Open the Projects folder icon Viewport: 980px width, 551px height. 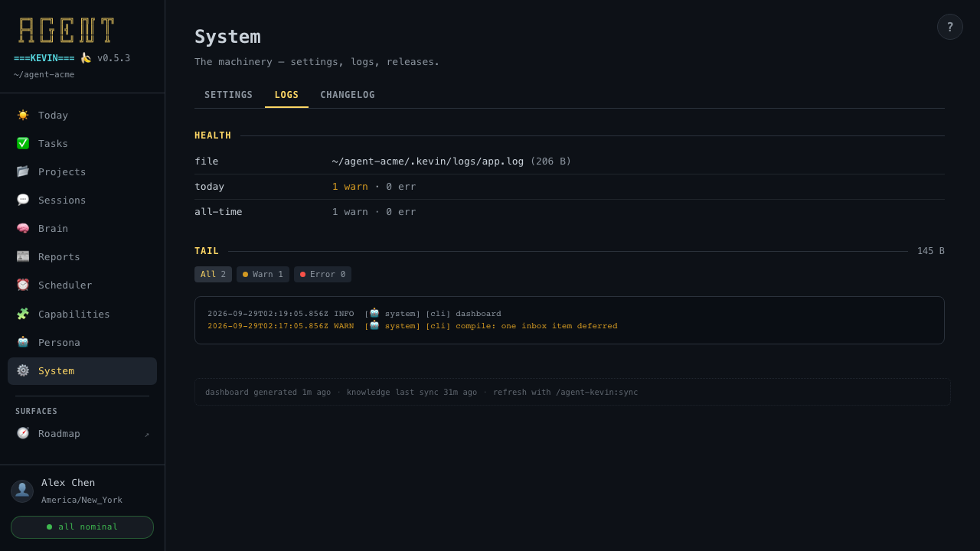[23, 171]
